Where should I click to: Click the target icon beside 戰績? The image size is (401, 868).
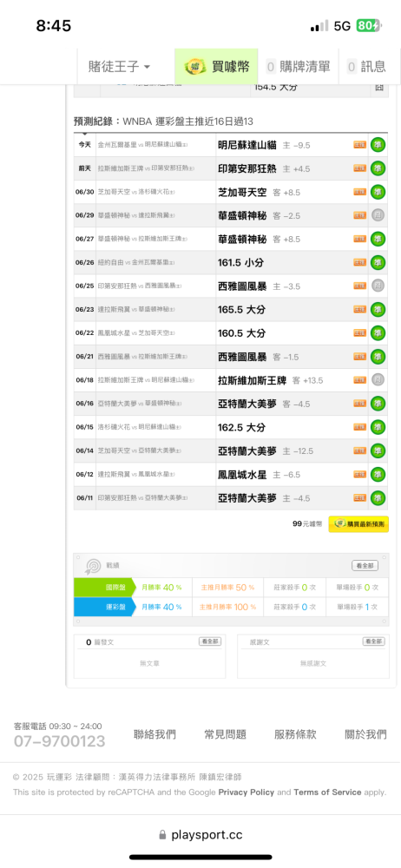tap(93, 566)
